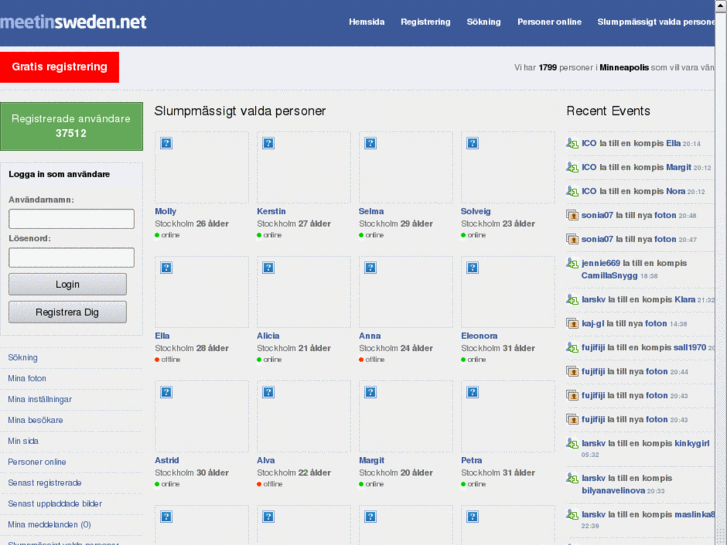Open Senast uppladdade bilder sidebar link
The image size is (727, 545).
[55, 504]
